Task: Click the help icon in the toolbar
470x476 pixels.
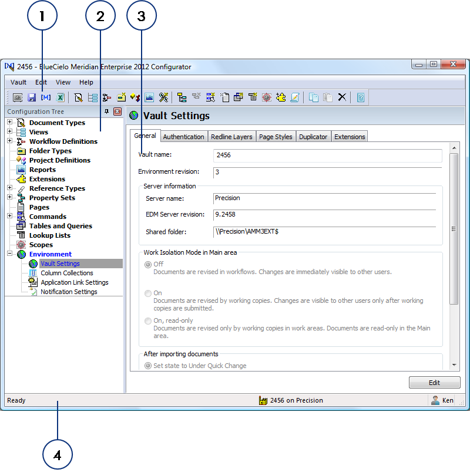Action: [361, 97]
